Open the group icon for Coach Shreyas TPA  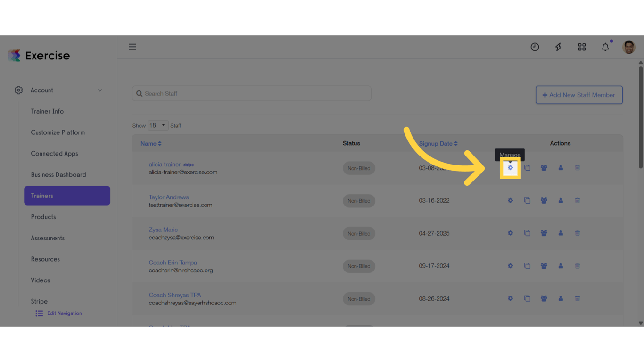coord(544,298)
